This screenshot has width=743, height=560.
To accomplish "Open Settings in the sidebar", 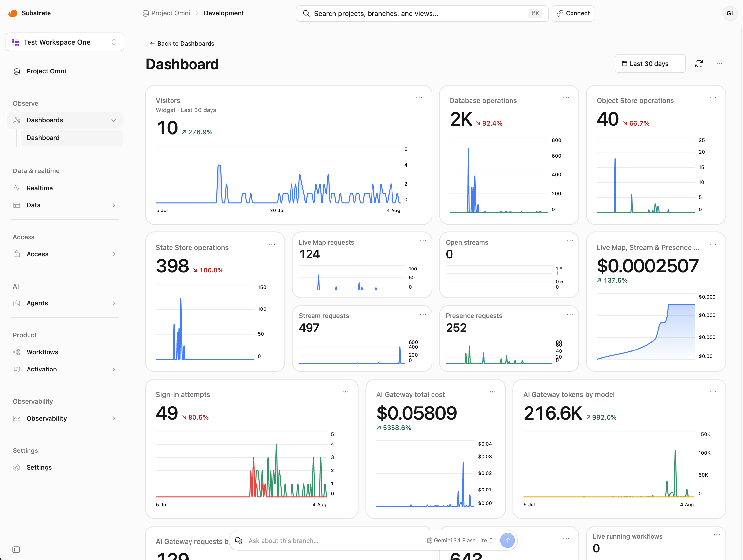I will (65, 467).
